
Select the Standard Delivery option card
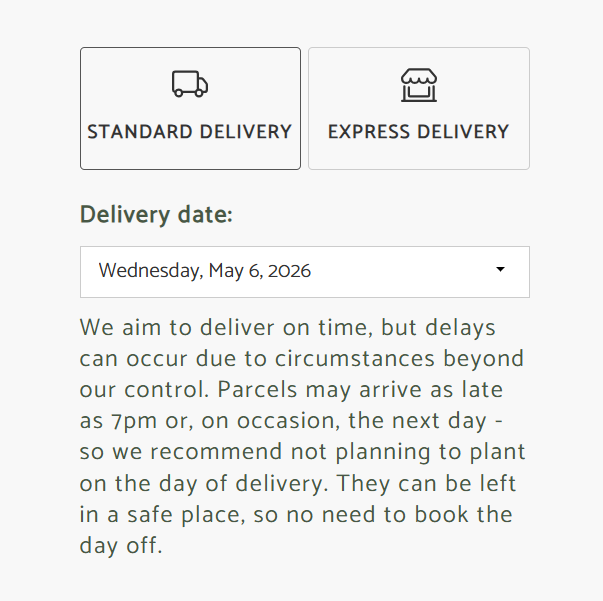(190, 108)
